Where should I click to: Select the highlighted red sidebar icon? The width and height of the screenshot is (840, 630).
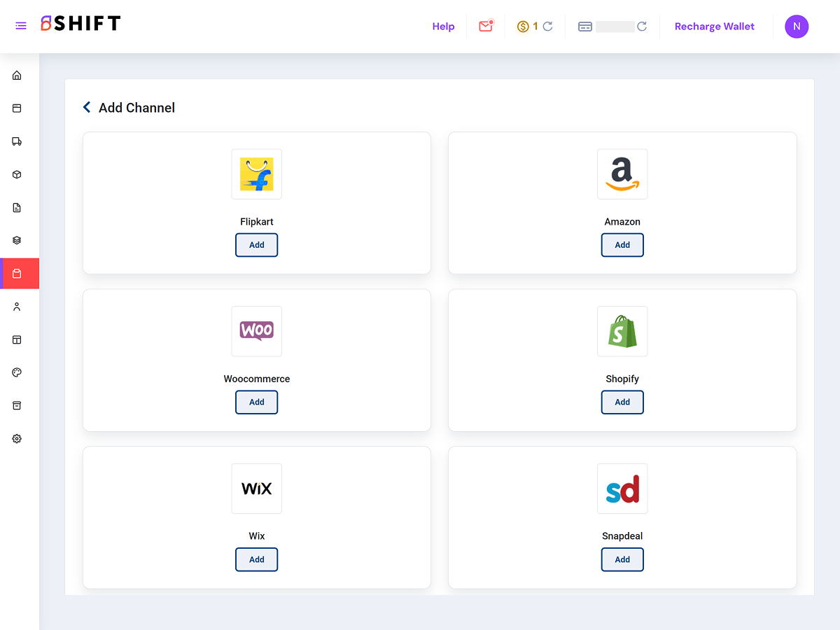pos(20,274)
